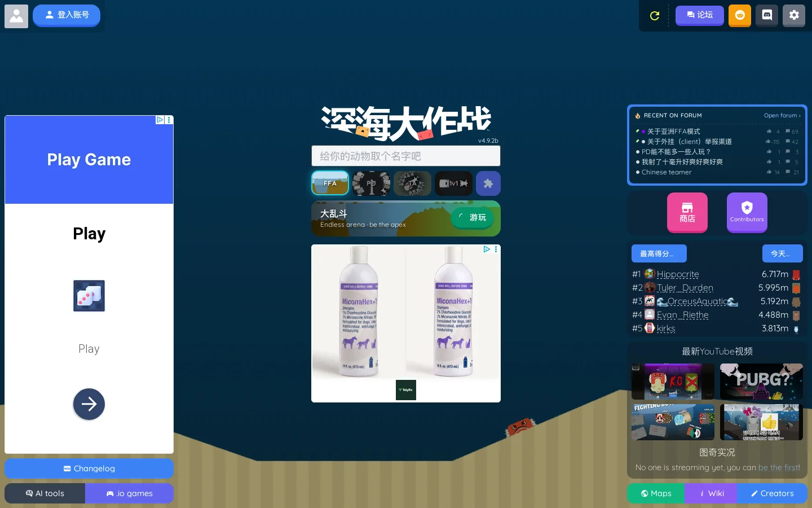This screenshot has height=508, width=812.
Task: Open forum post 关于外挂 (client) 举报渠道
Action: [x=689, y=142]
